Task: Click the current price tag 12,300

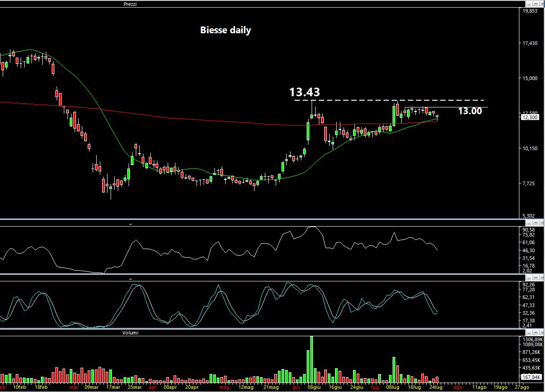Action: click(x=529, y=117)
